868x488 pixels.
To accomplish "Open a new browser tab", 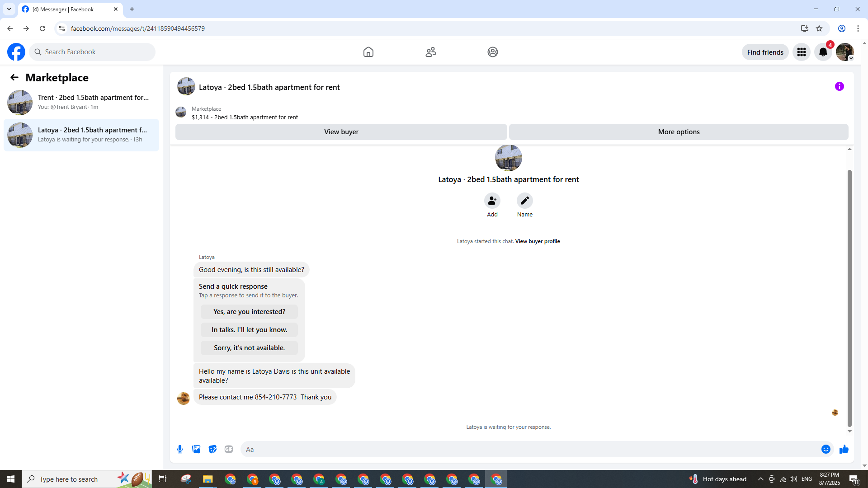I will tap(132, 9).
